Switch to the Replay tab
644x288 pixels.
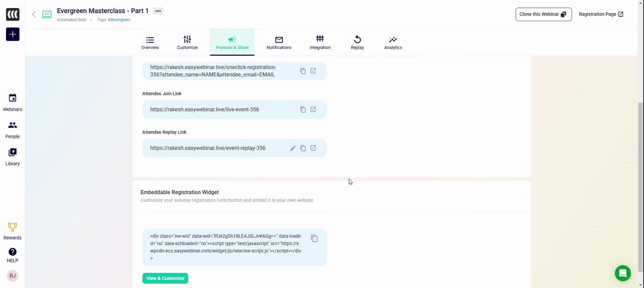(357, 43)
